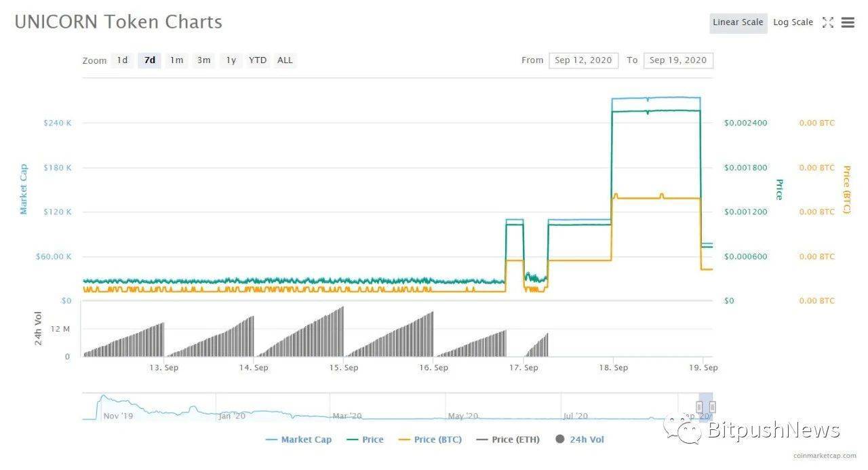Select the 1d zoom range
Viewport: 868px width, 470px height.
coord(122,60)
